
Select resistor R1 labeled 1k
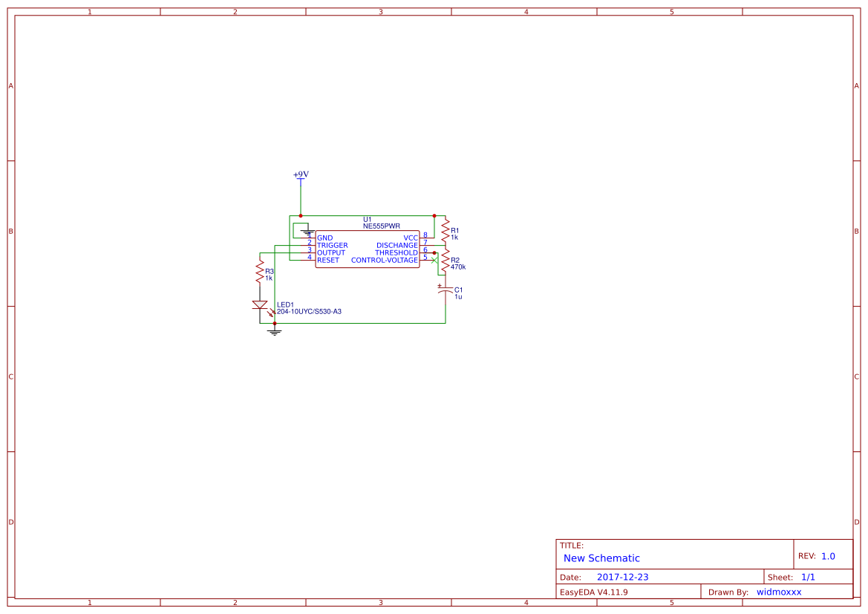click(x=443, y=232)
